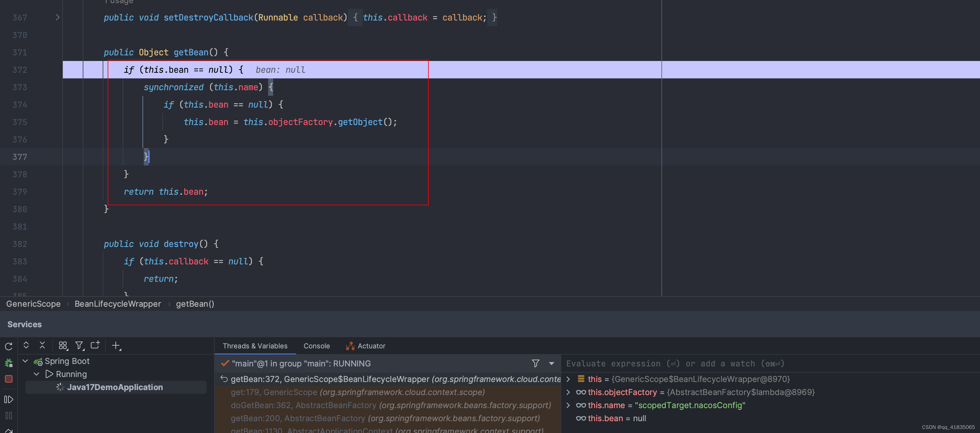Viewport: 980px width, 433px height.
Task: Collapse the Running services group
Action: point(36,374)
